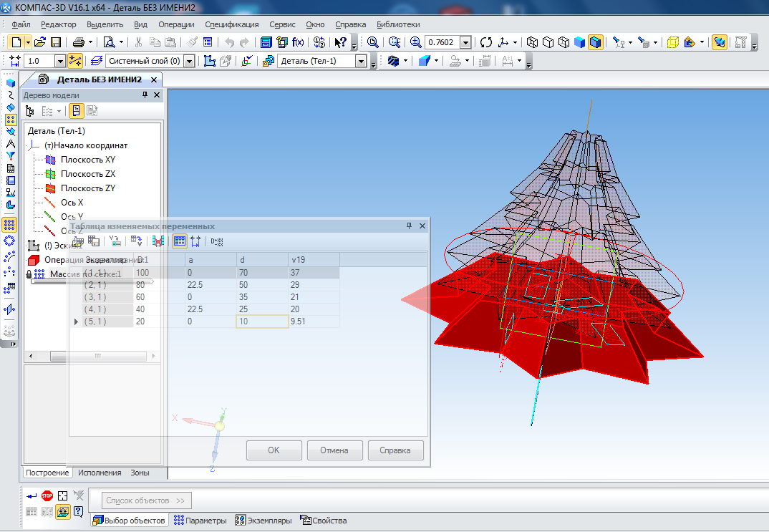Screen dimensions: 769x532
Task: Select Плоскость XY in model tree
Action: click(87, 160)
